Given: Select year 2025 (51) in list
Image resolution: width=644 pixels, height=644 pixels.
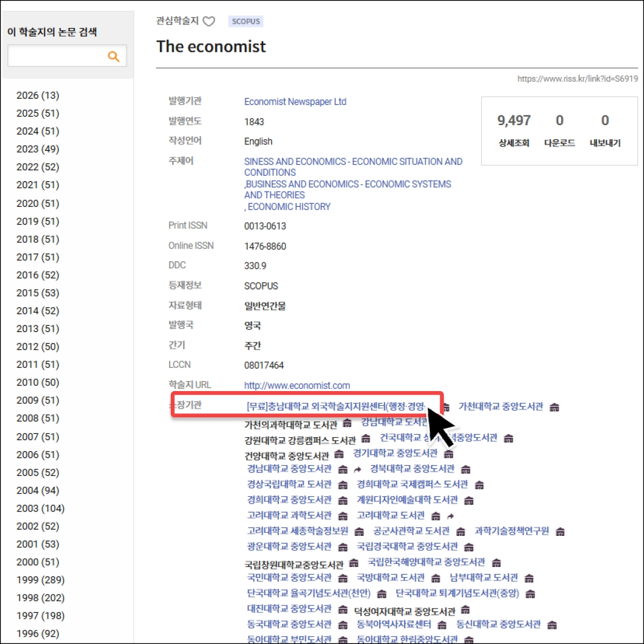Looking at the screenshot, I should 38,113.
